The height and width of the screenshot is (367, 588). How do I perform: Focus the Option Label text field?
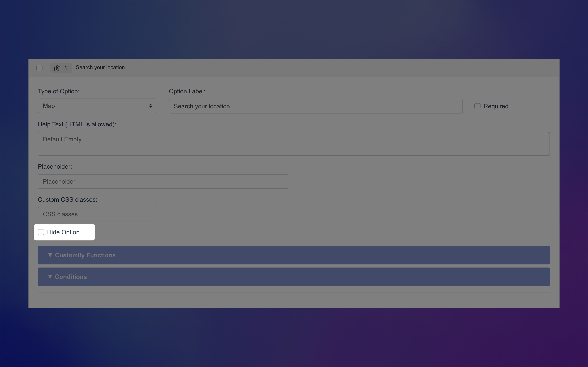(x=315, y=106)
